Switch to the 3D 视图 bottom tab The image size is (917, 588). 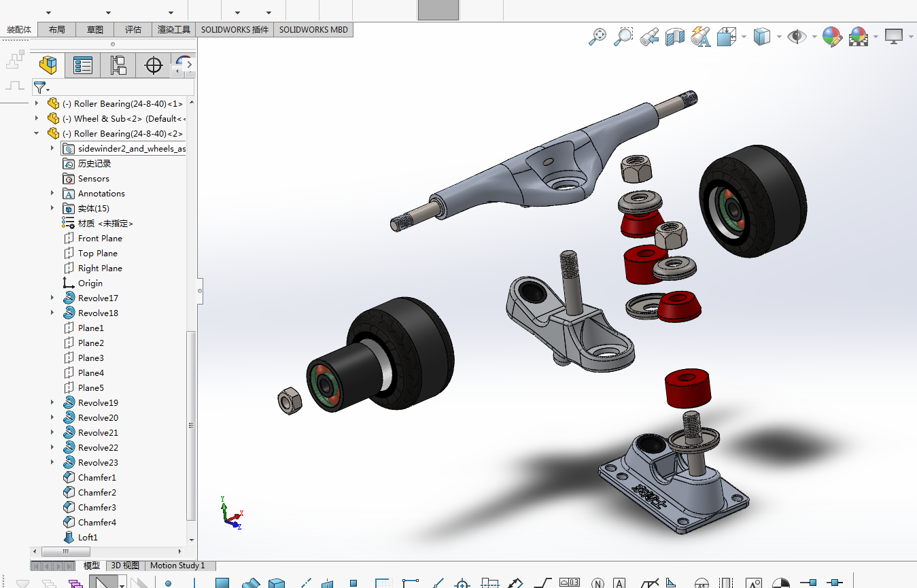126,566
